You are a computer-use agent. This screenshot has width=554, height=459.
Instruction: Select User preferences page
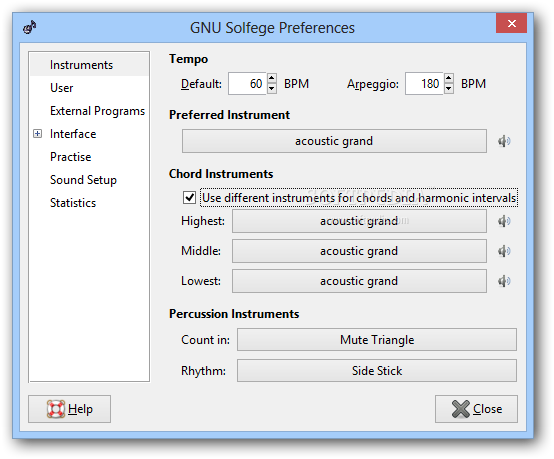tap(89, 88)
